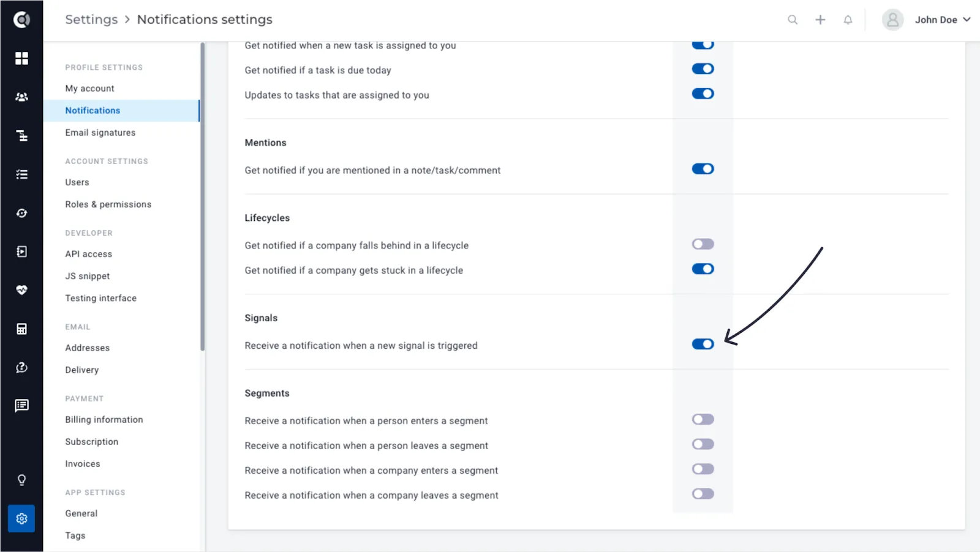Image resolution: width=980 pixels, height=552 pixels.
Task: Open Billing information settings
Action: 104,419
